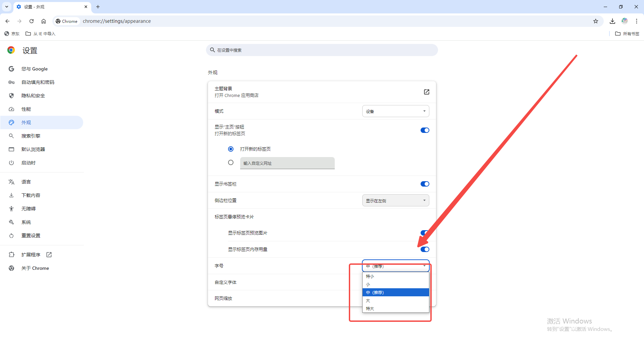Image resolution: width=644 pixels, height=349 pixels.
Task: Click the 输入自定义网址 input field
Action: point(287,163)
